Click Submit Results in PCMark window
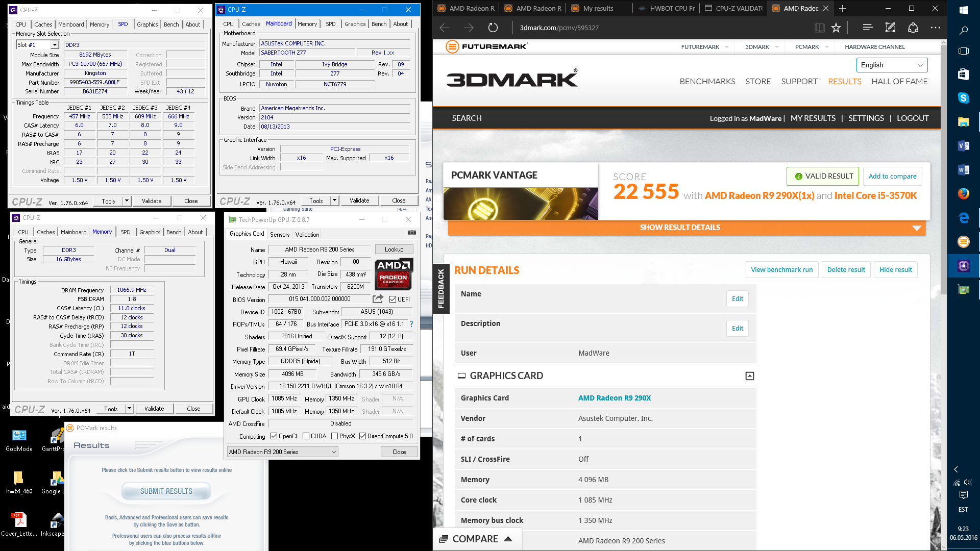 (166, 491)
